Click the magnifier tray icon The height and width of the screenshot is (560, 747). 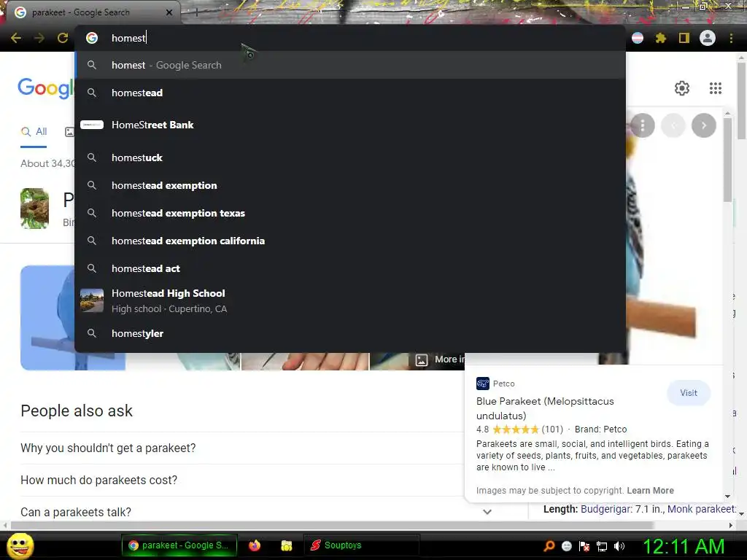pyautogui.click(x=549, y=545)
